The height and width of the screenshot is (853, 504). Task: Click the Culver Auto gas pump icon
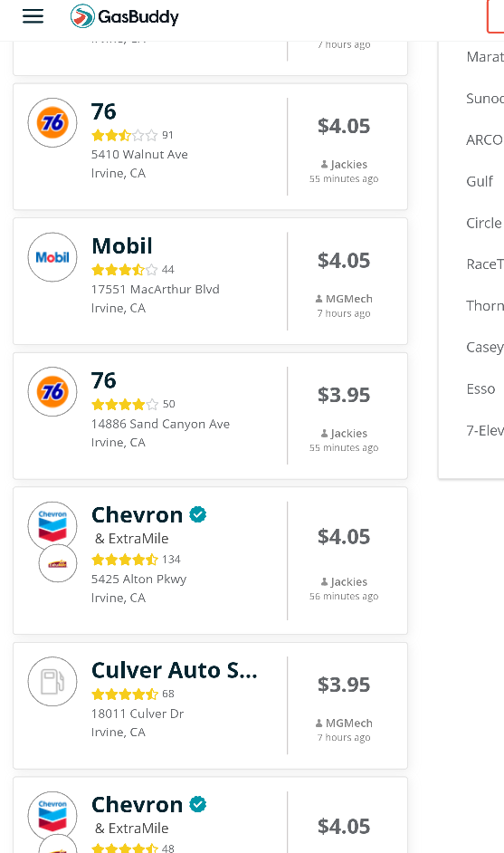pyautogui.click(x=52, y=682)
